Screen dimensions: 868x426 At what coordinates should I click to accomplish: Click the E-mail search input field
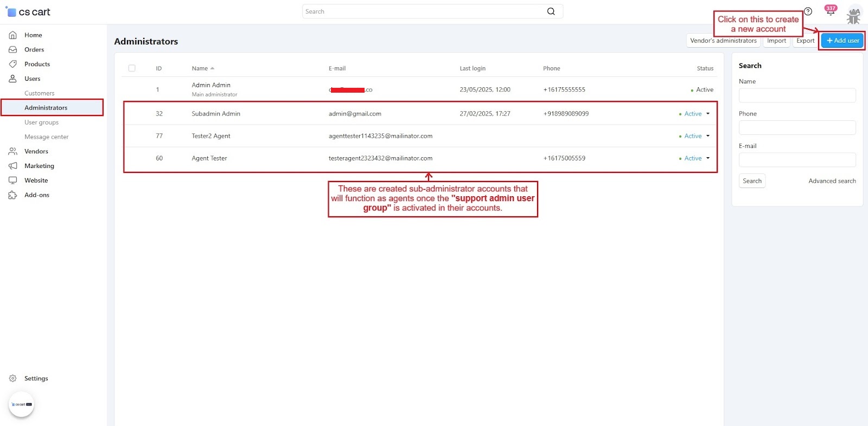click(x=797, y=160)
